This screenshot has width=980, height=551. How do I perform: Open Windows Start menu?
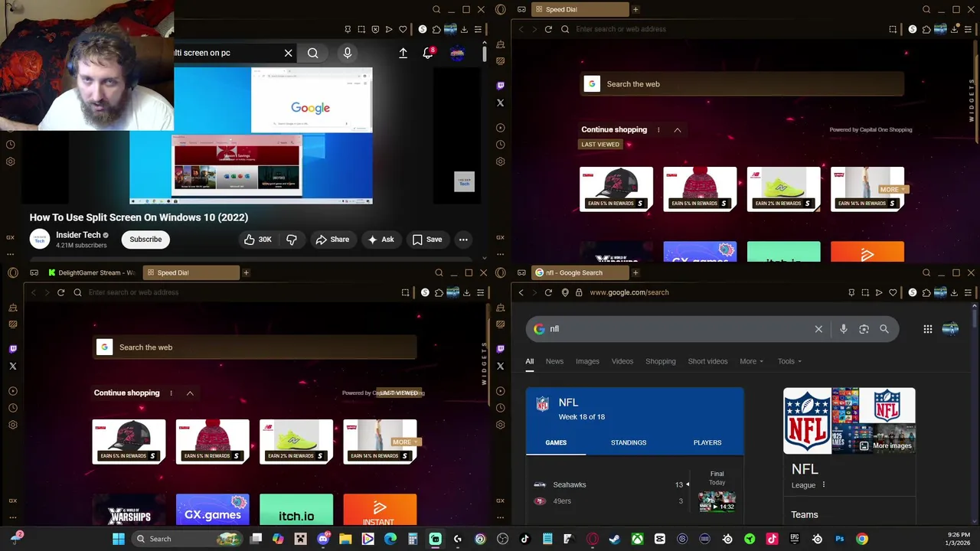tap(119, 539)
